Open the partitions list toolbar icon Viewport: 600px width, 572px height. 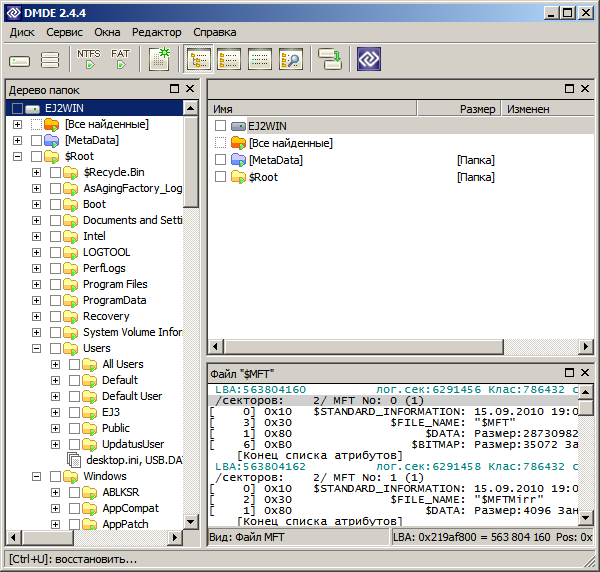(50, 60)
